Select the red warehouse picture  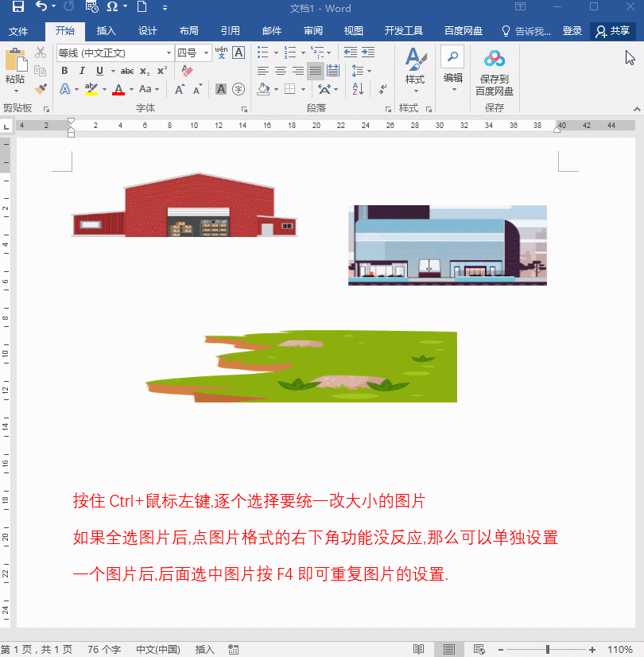(184, 205)
